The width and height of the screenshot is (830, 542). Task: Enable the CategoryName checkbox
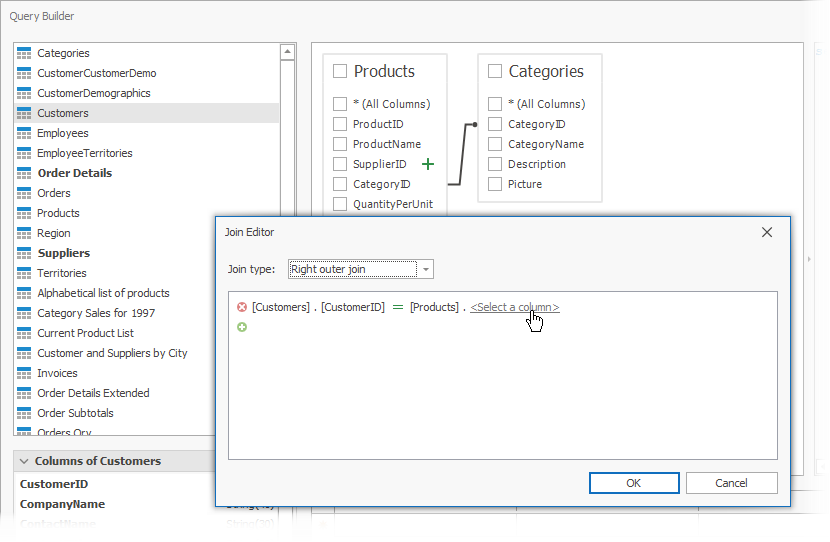[495, 144]
